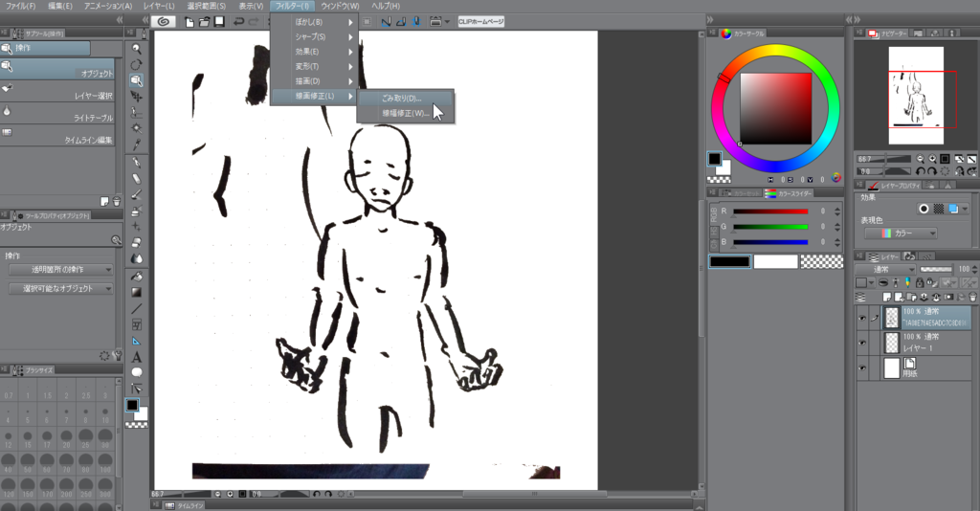Open ファイル(F) menu
This screenshot has height=511, width=980.
21,6
